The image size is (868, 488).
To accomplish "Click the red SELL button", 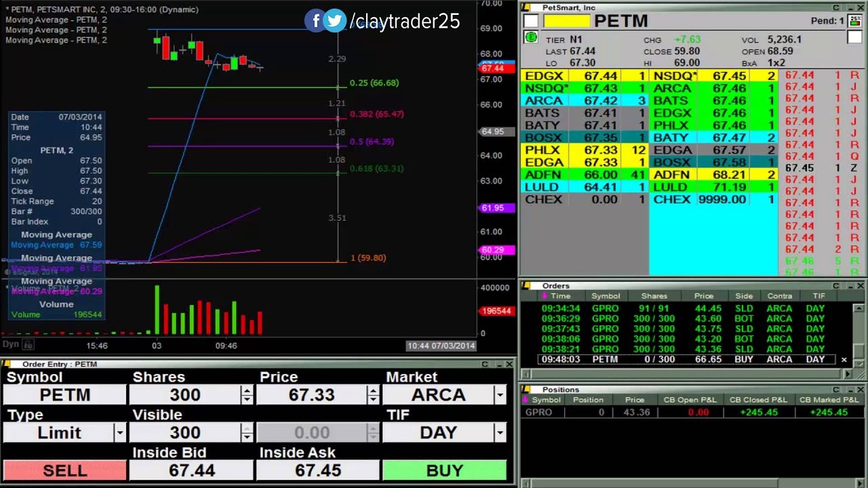I will (x=65, y=470).
